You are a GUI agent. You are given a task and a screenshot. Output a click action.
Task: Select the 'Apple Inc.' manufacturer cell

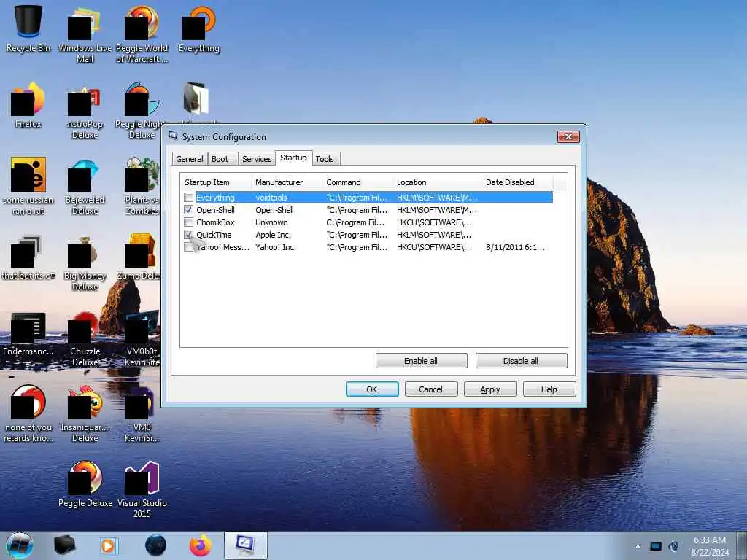[x=273, y=234]
